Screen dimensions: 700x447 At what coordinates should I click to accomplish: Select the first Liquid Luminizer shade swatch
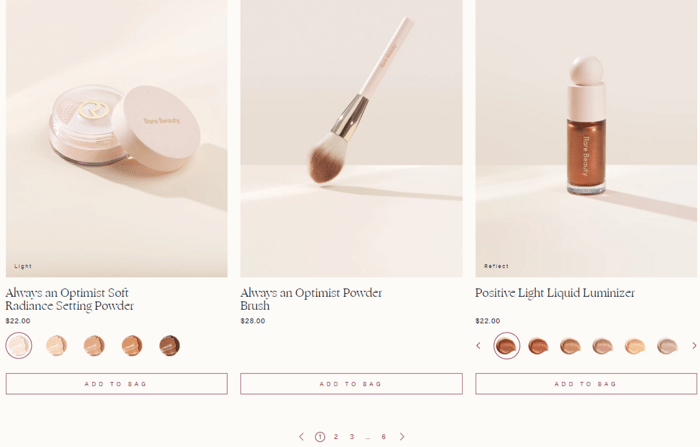coord(506,345)
